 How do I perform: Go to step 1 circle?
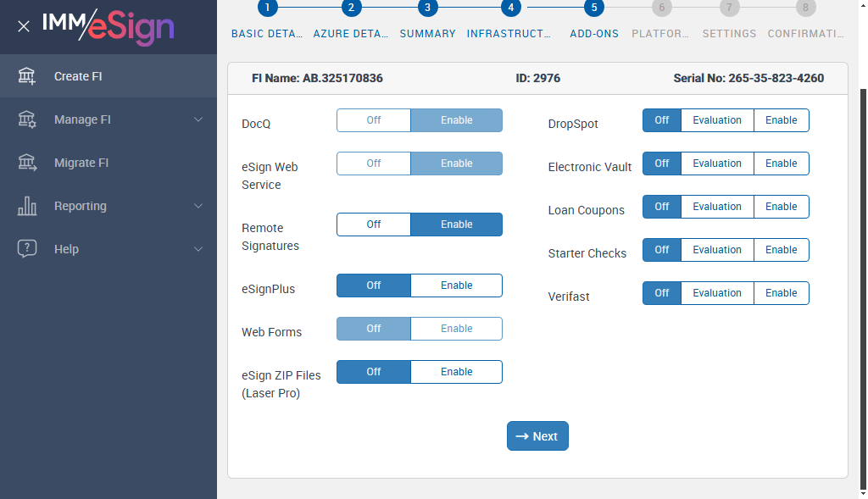pyautogui.click(x=267, y=7)
